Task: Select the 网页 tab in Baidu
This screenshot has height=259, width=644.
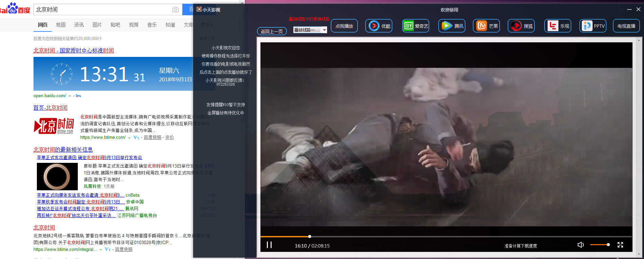Action: [43, 25]
